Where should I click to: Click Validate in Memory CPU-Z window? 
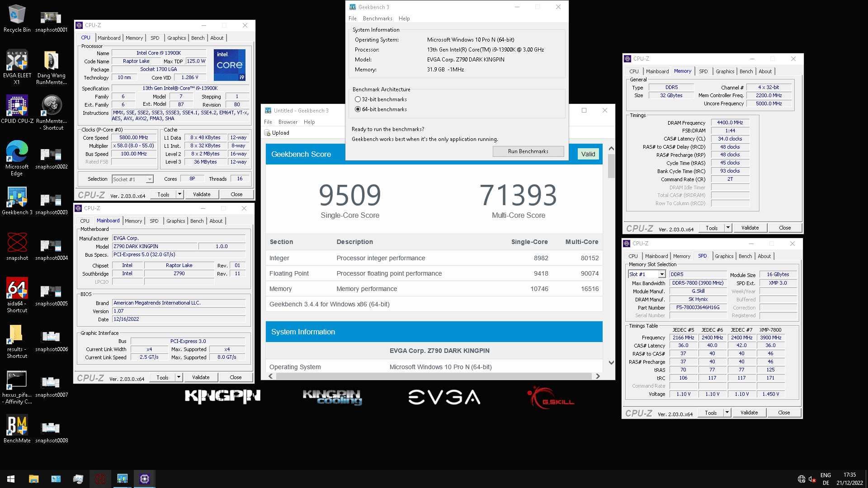(x=750, y=228)
